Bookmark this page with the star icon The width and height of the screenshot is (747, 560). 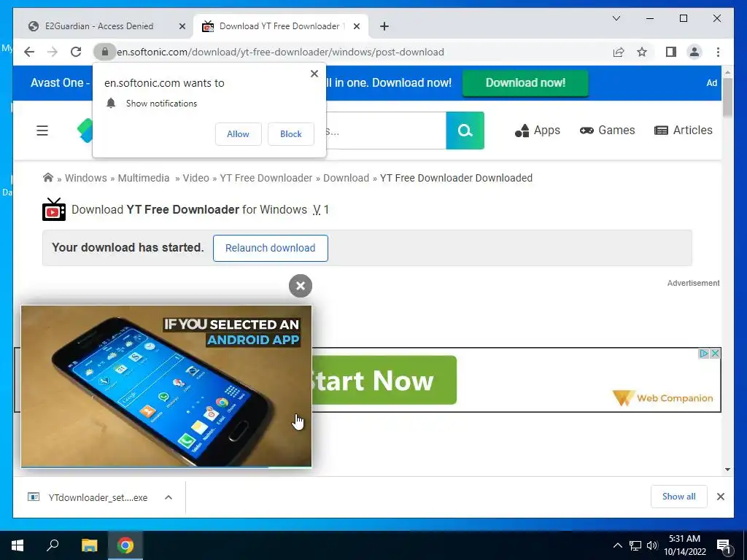[642, 52]
